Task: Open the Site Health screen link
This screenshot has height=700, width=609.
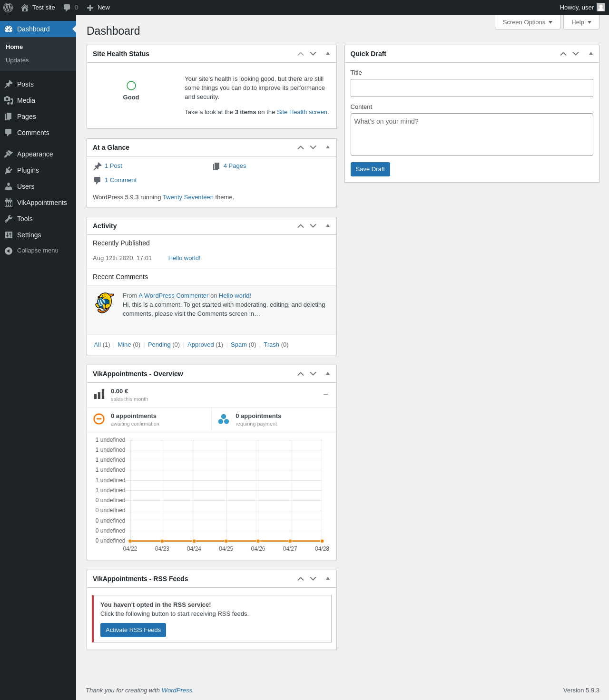Action: (302, 112)
